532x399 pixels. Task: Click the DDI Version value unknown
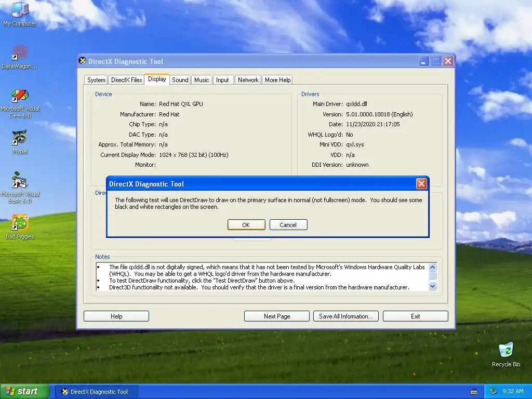point(357,165)
